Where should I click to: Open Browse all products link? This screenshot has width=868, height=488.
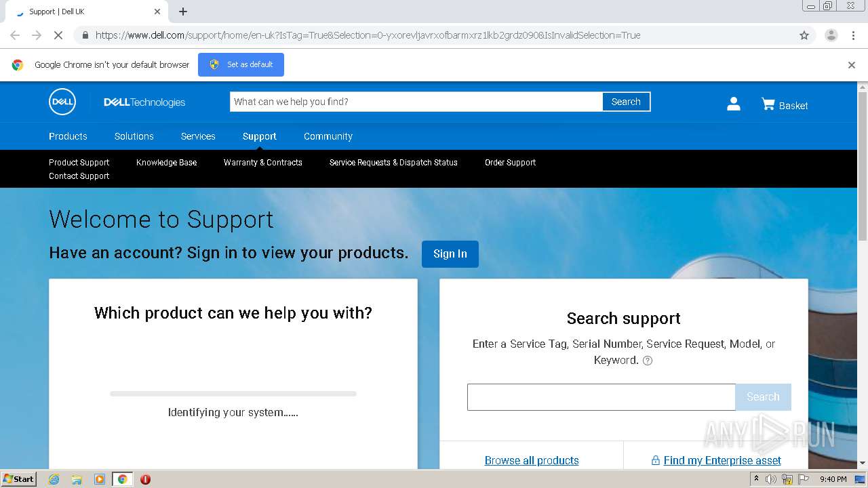tap(532, 460)
